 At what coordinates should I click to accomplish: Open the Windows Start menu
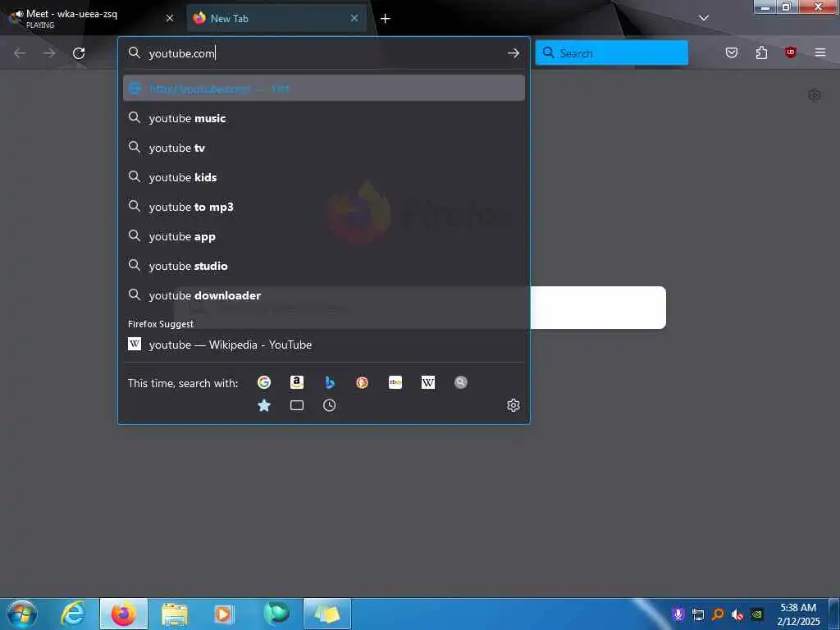[22, 614]
